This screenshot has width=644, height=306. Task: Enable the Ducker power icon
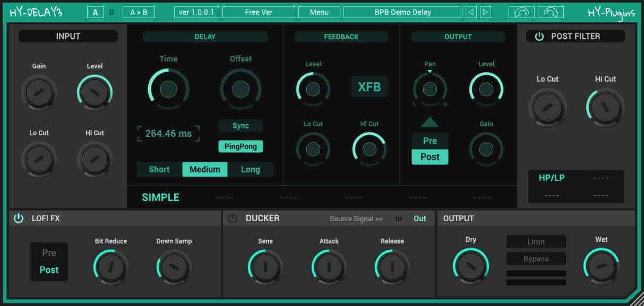[233, 218]
